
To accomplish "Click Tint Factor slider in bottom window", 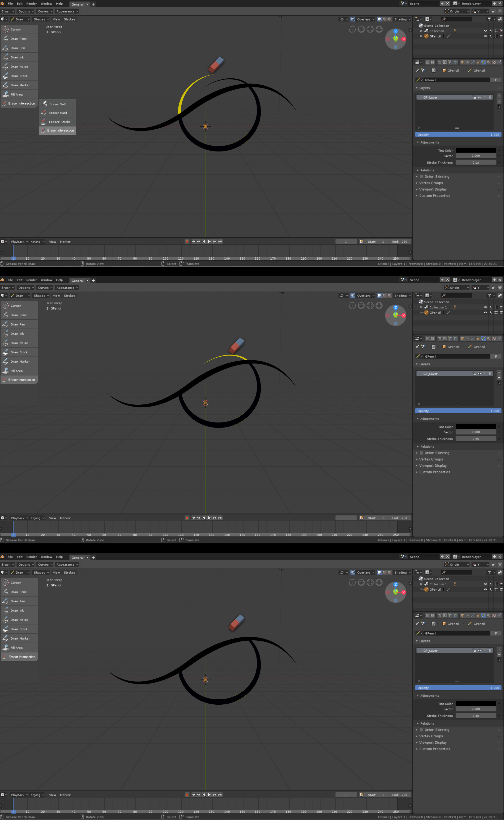I will 476,709.
